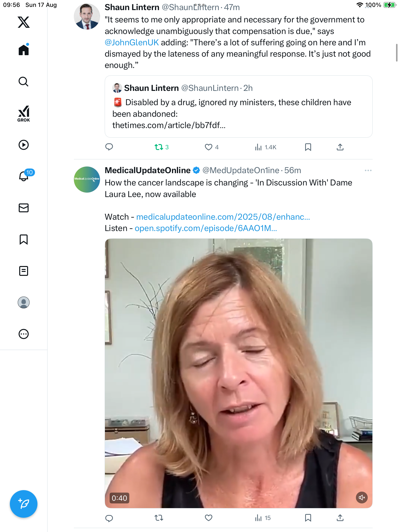Open Bookmarks in sidebar
This screenshot has width=399, height=532.
24,239
